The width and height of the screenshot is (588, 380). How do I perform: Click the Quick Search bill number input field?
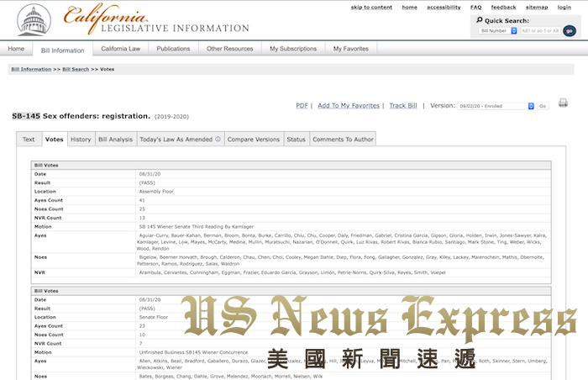540,31
